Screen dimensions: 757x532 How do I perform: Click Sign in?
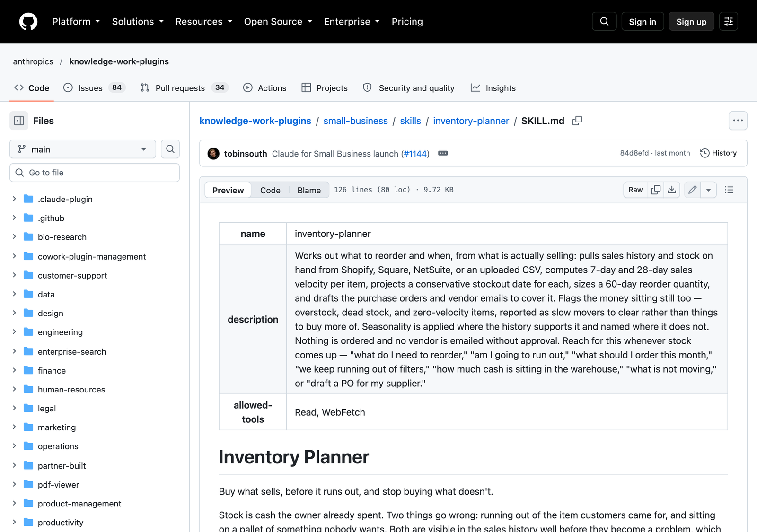(x=643, y=22)
